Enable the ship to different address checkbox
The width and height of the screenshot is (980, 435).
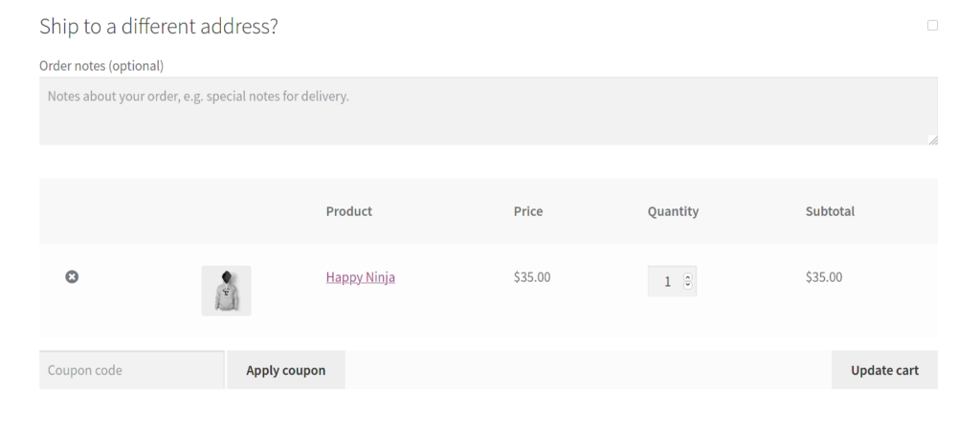coord(932,26)
